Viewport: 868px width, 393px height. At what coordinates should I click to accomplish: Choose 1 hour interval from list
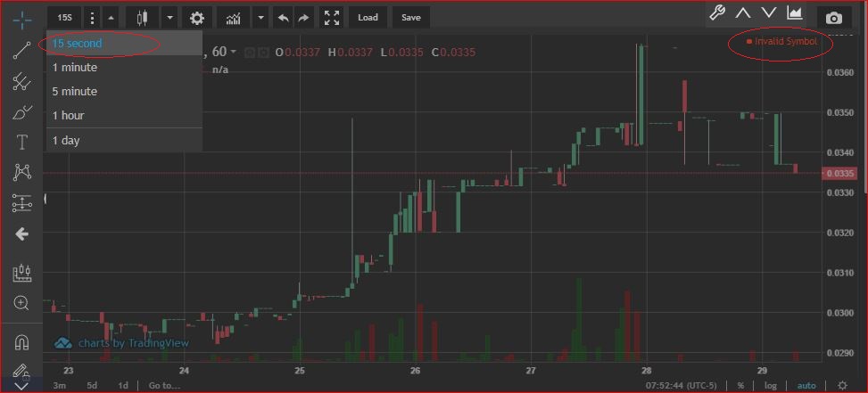pos(124,116)
